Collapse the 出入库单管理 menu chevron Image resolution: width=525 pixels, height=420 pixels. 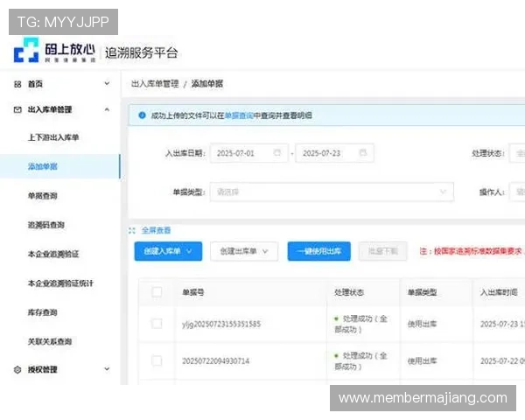tap(107, 109)
